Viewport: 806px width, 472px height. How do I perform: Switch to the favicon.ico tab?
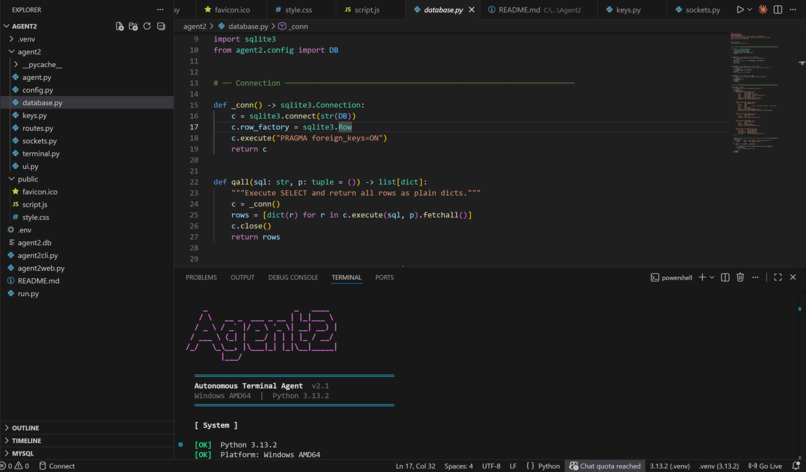click(x=227, y=10)
